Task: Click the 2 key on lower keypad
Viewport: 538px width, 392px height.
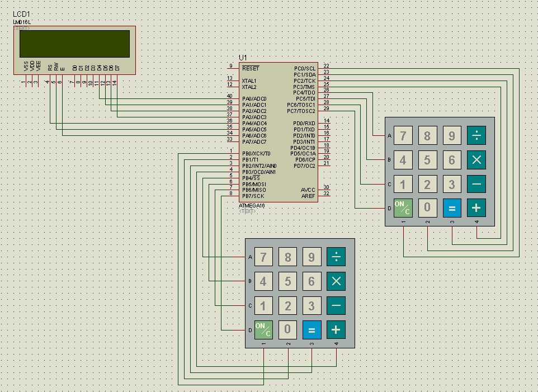Action: point(287,305)
